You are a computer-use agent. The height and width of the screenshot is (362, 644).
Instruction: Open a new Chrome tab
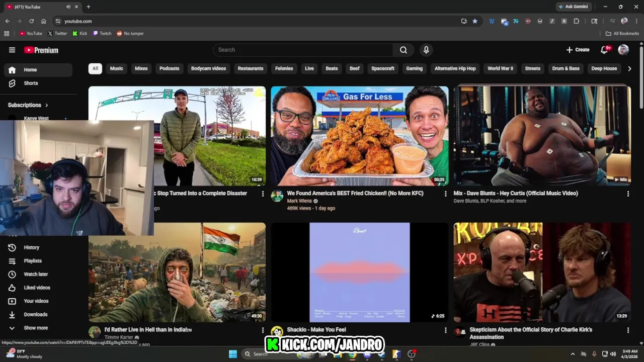(89, 7)
